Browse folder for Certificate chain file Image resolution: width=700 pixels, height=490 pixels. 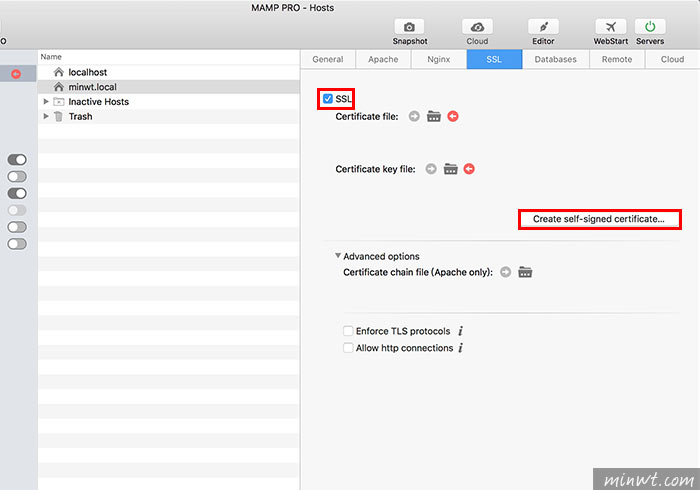click(525, 272)
